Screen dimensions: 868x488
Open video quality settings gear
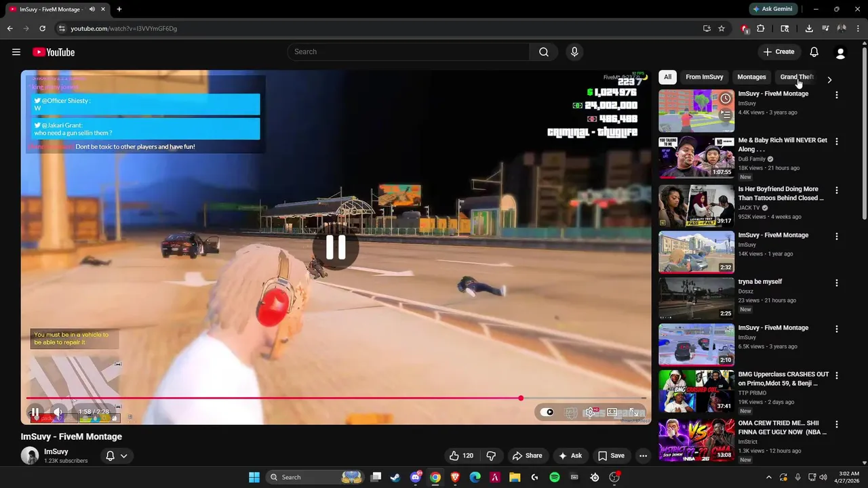point(591,412)
